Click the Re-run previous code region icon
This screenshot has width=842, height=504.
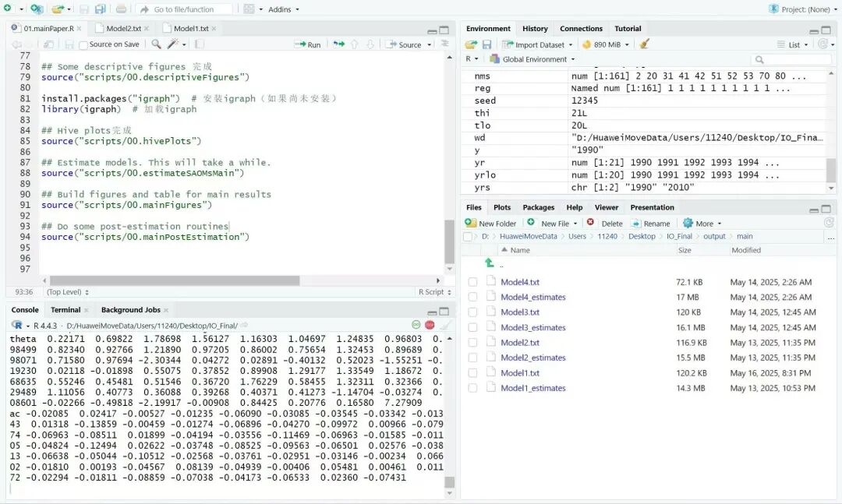(339, 44)
